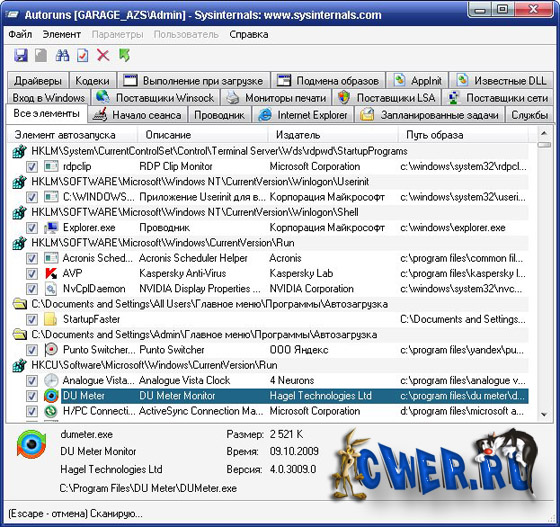
Task: Click the Kaspersky AVP entry icon
Action: pyautogui.click(x=51, y=273)
